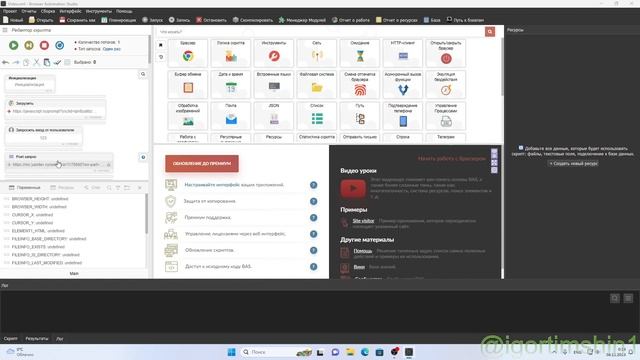Switch to the Переменные tab

point(24,187)
